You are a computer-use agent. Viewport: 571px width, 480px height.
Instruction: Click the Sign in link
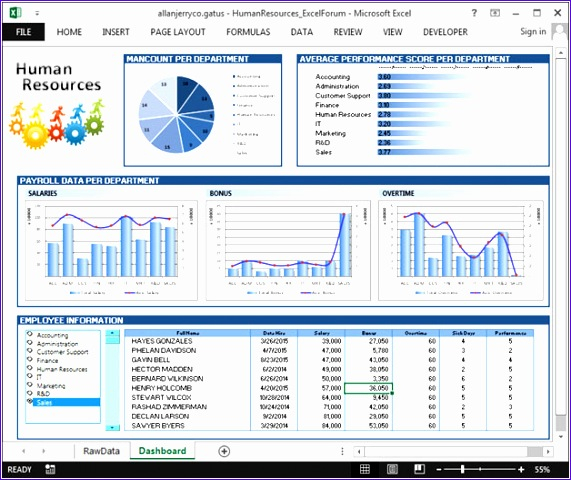tap(533, 32)
